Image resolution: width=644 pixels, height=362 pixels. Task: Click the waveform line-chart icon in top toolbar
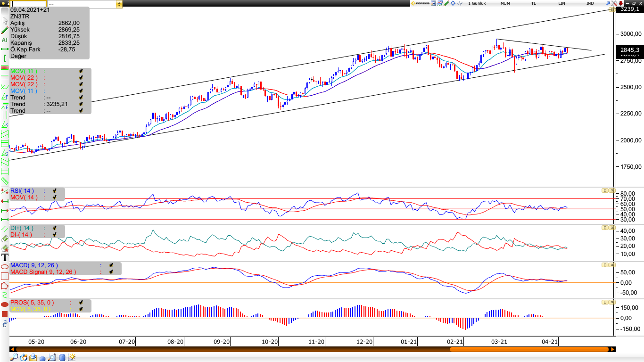[x=460, y=3]
